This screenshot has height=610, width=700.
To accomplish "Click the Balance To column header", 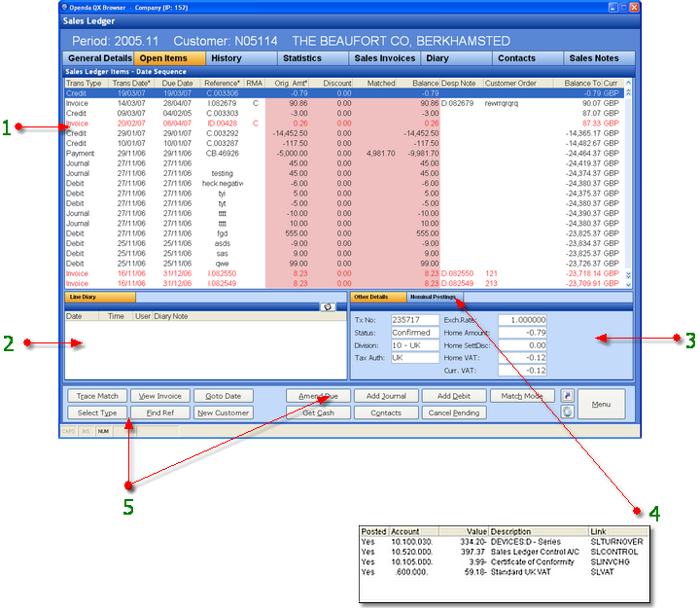I will 577,83.
